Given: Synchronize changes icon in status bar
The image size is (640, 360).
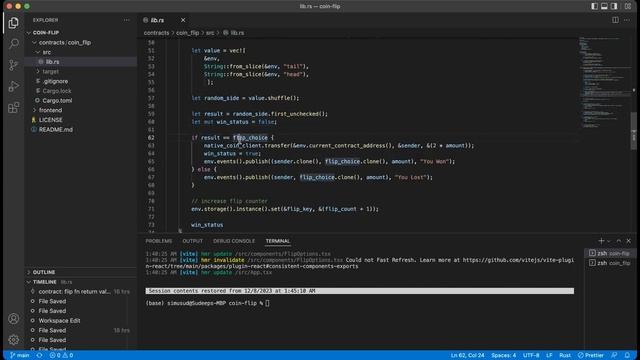Looking at the screenshot, I should 39,355.
